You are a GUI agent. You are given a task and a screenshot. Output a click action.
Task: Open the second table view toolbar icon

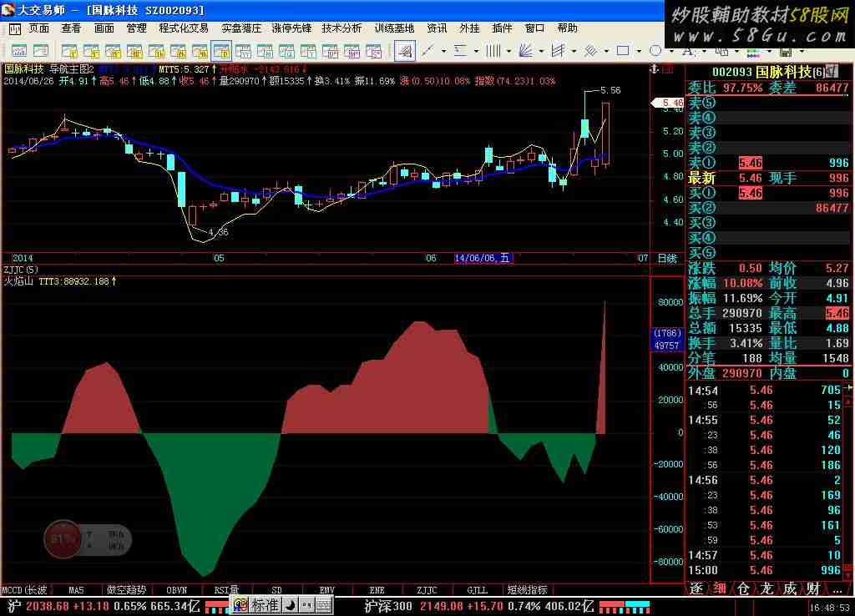pyautogui.click(x=41, y=51)
